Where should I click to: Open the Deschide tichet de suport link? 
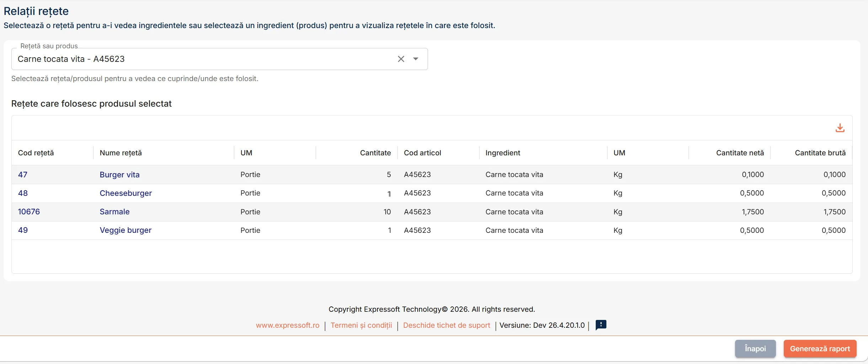click(x=446, y=325)
